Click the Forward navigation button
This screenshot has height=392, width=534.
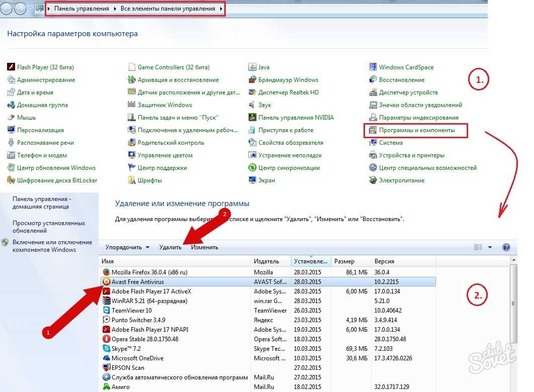tap(21, 9)
